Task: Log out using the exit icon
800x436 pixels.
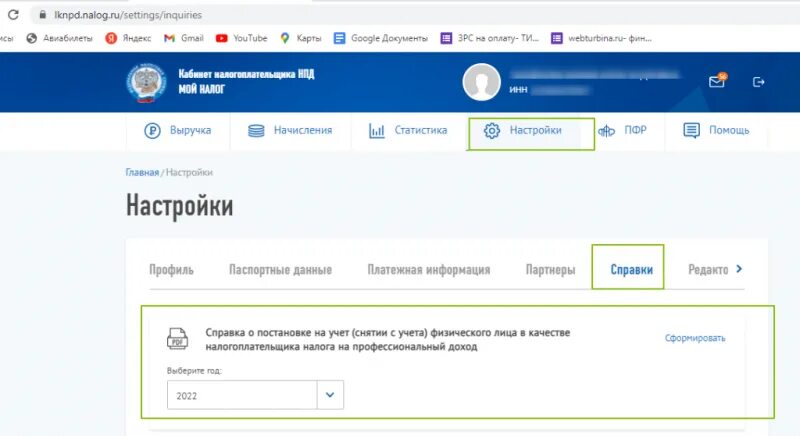Action: pyautogui.click(x=758, y=82)
